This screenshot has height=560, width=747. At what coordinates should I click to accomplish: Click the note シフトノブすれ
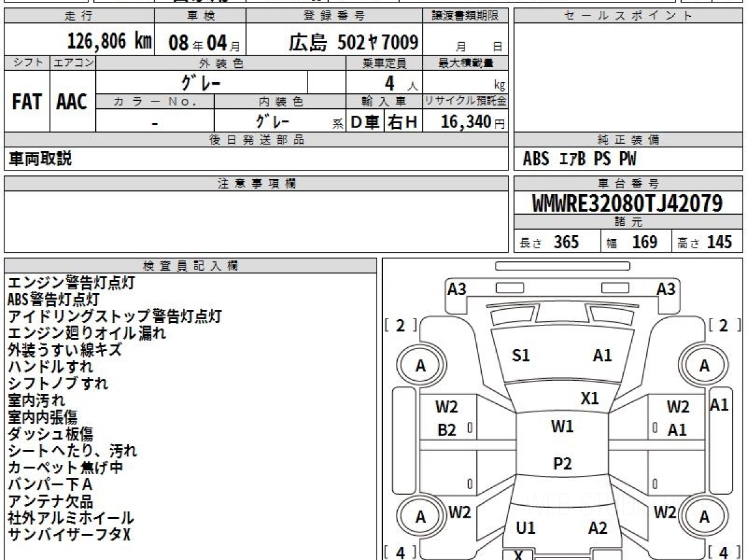58,383
